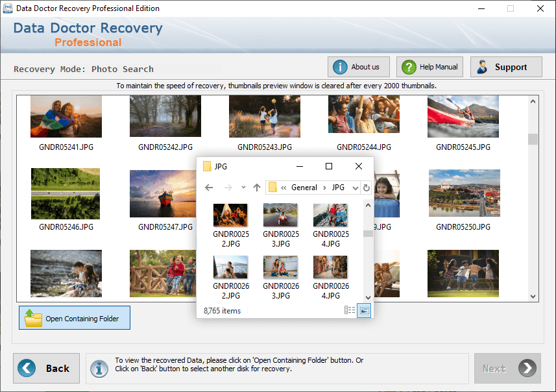
Task: Select thumbnail GNDR05244.JPG cheering crowd
Action: (364, 114)
